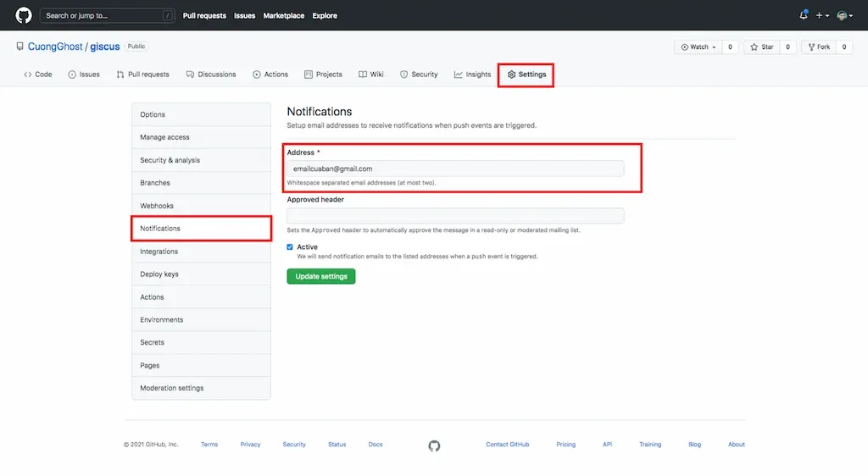Open Environments settings

point(201,319)
